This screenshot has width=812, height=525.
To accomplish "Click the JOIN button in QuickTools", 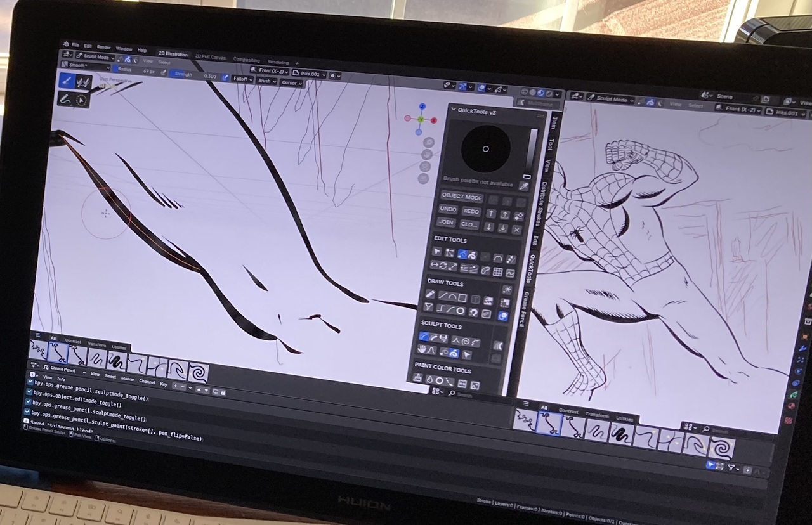I will click(446, 221).
